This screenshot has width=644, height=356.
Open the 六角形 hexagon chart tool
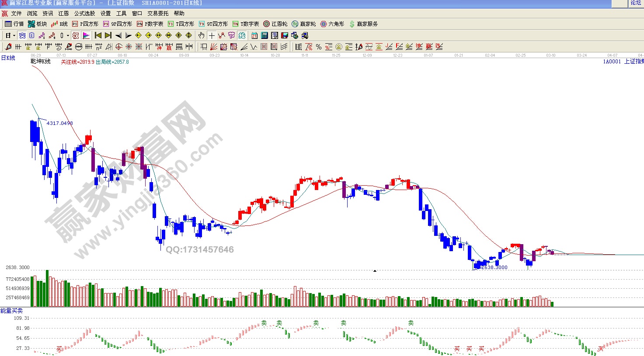(332, 24)
